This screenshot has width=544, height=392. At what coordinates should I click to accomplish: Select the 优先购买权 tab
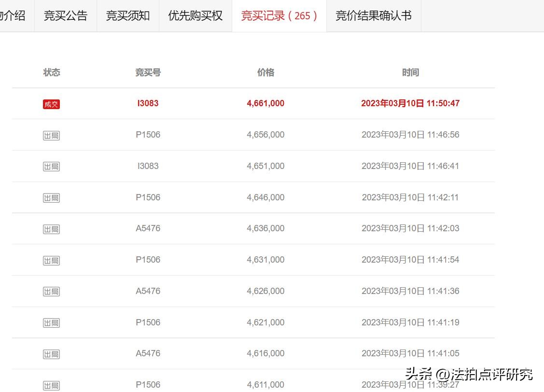tap(195, 15)
